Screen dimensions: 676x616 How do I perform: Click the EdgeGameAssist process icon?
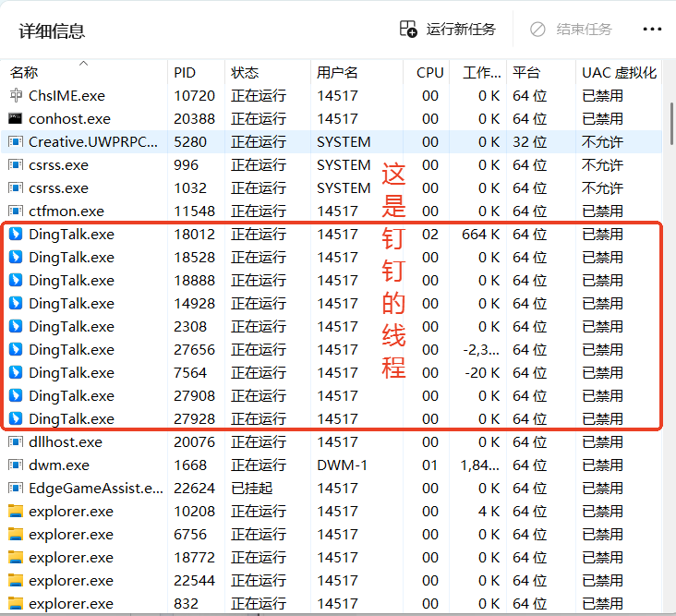click(16, 488)
